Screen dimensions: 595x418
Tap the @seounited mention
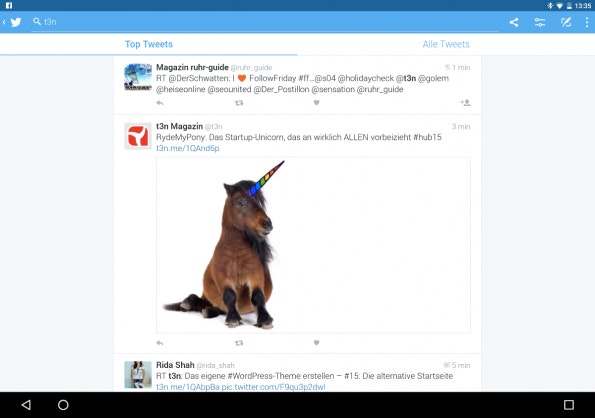click(x=229, y=90)
